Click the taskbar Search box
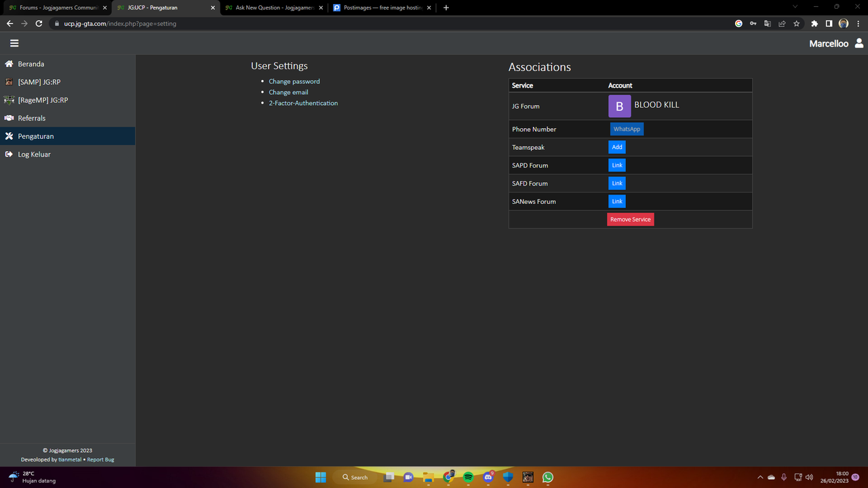Screen dimensions: 868x488 [x=355, y=477]
